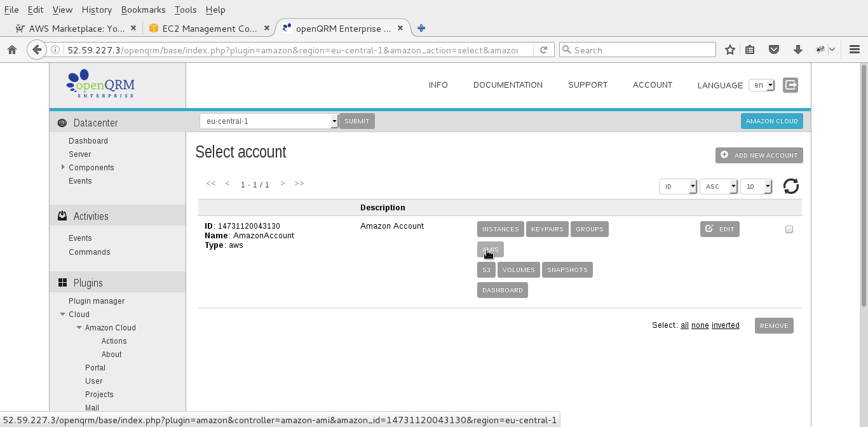
Task: Open the Edit menu
Action: click(35, 10)
